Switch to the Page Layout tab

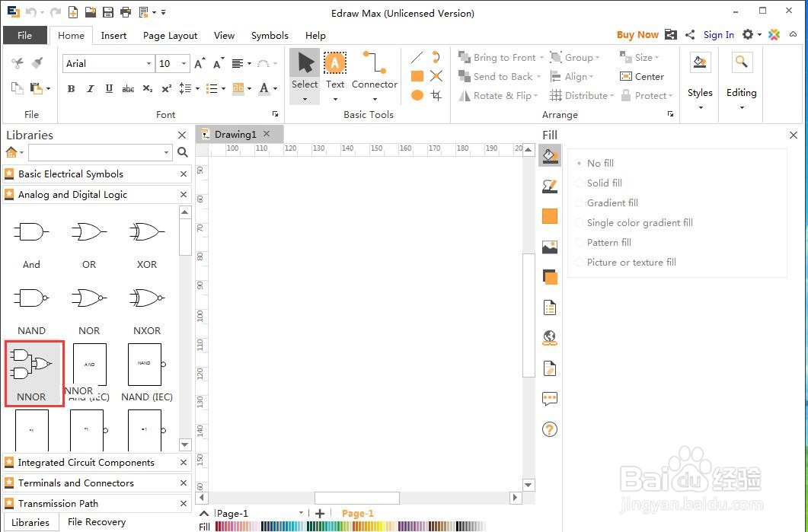click(170, 35)
